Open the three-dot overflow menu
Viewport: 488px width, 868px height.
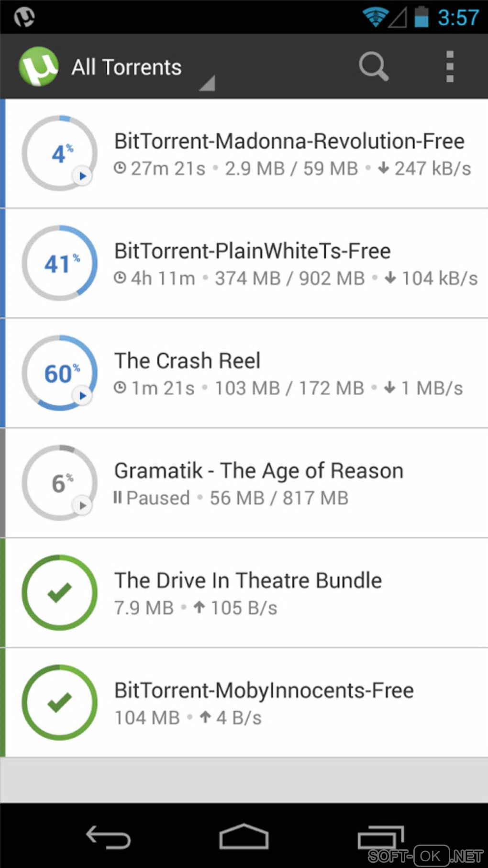(x=449, y=67)
